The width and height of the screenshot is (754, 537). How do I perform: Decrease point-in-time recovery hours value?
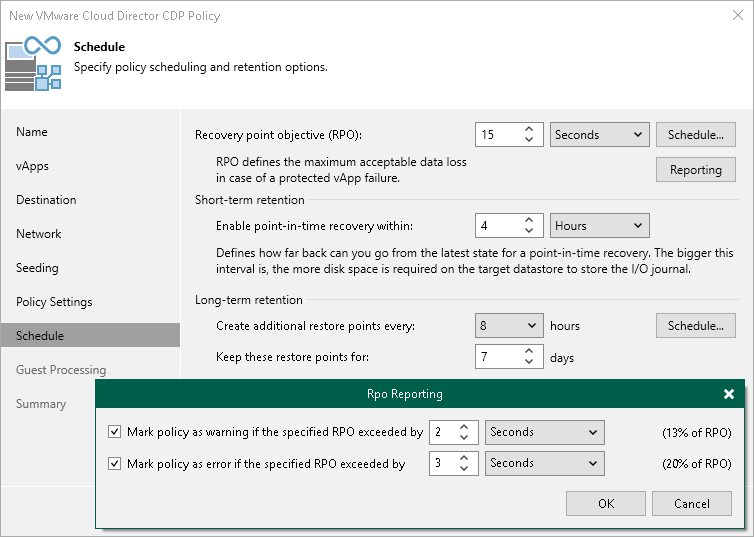pyautogui.click(x=528, y=231)
